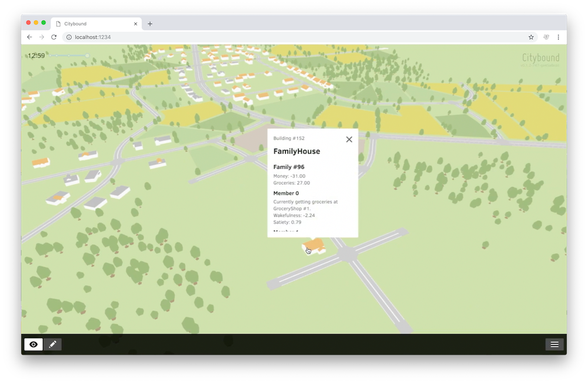Click the forward navigation arrow
This screenshot has width=588, height=383.
pyautogui.click(x=42, y=37)
